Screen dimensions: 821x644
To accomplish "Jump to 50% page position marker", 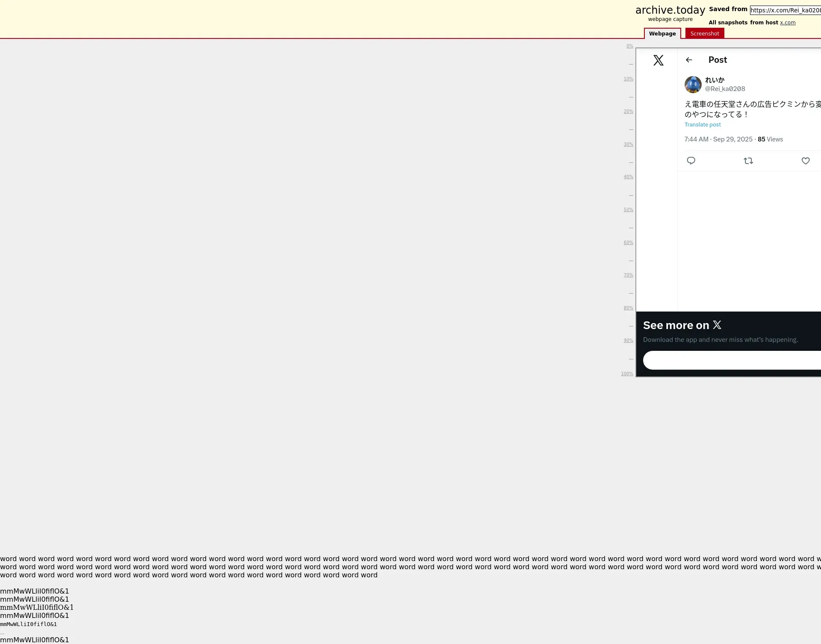I will pyautogui.click(x=628, y=210).
